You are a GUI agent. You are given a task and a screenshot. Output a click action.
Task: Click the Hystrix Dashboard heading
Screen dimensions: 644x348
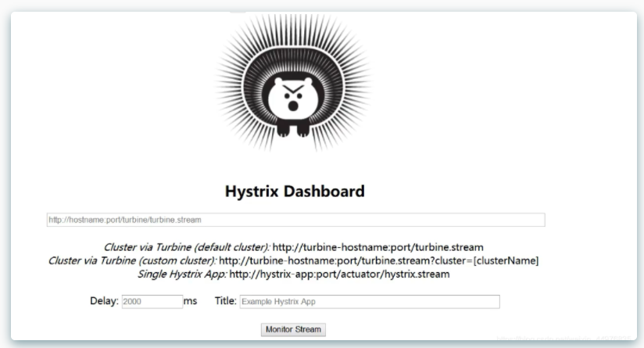[295, 191]
